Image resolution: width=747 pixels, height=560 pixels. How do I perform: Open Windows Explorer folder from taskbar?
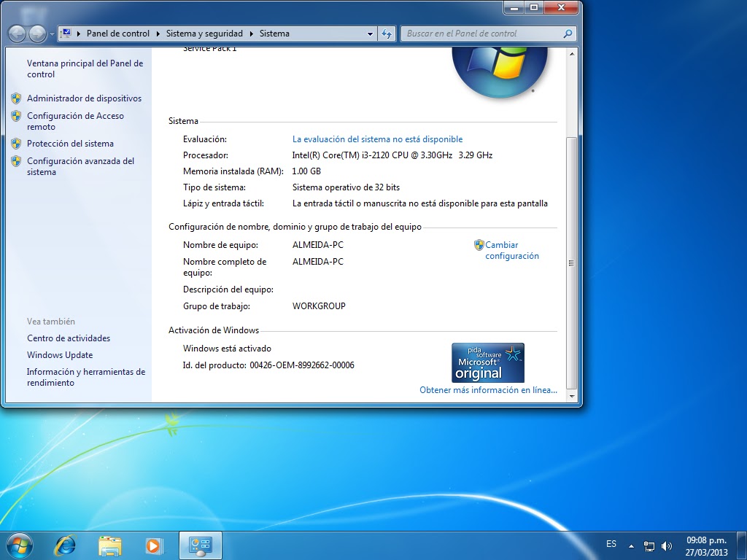(x=109, y=545)
